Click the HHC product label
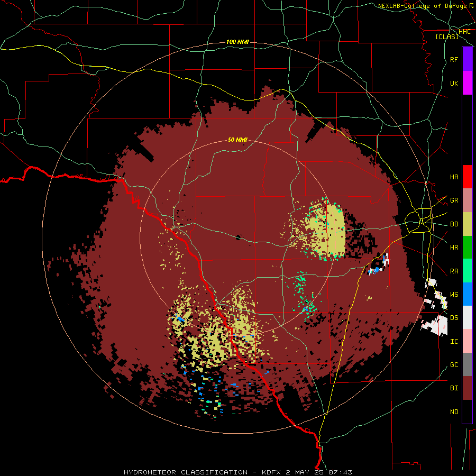Viewport: 476px width, 476px height. 464,32
